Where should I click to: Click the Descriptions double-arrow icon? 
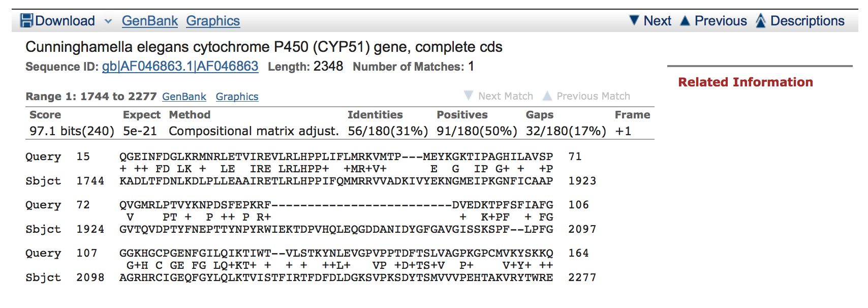pyautogui.click(x=761, y=20)
